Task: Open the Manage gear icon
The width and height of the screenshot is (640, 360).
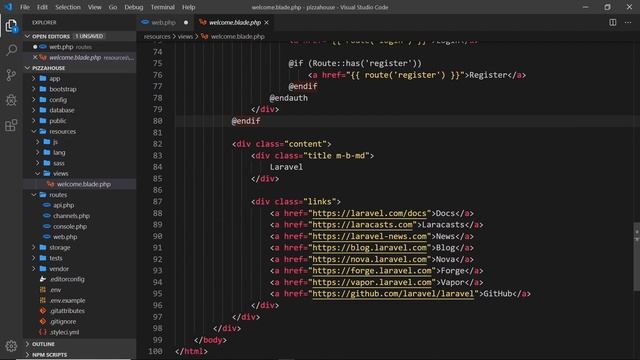Action: click(11, 346)
